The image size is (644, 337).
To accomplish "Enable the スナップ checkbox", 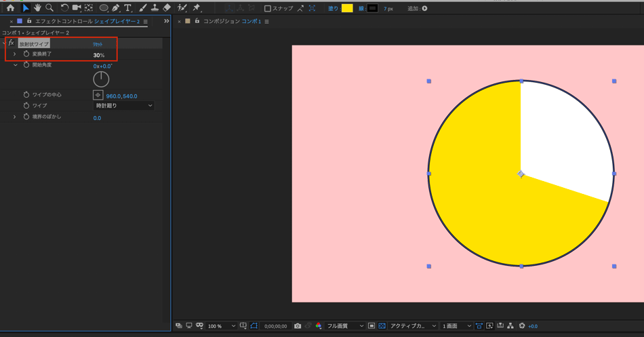I will tap(268, 9).
